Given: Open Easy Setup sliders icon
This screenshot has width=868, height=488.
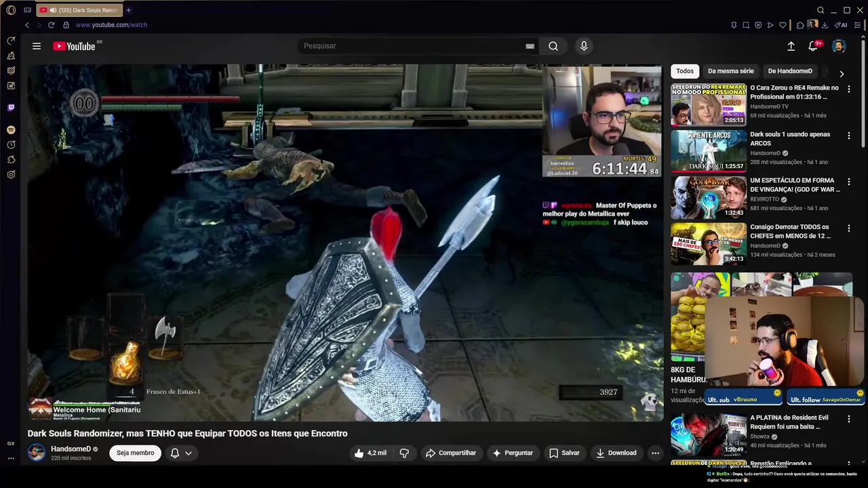Looking at the screenshot, I should (857, 25).
